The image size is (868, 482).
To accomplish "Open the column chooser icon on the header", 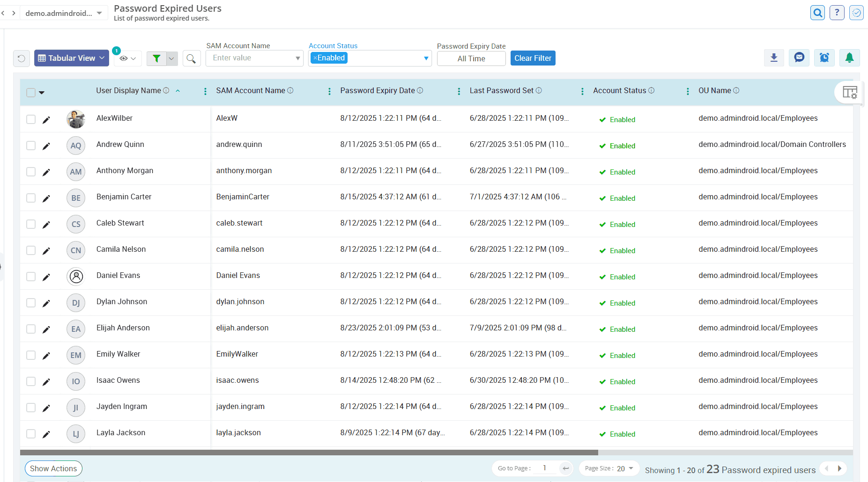I will [850, 92].
